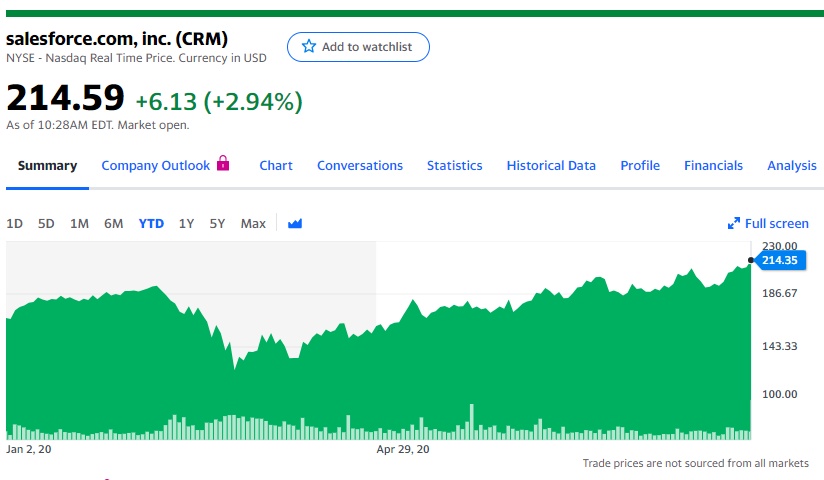Click the salesforce.com, inc. (CRM) heading
This screenshot has width=824, height=480.
click(117, 38)
